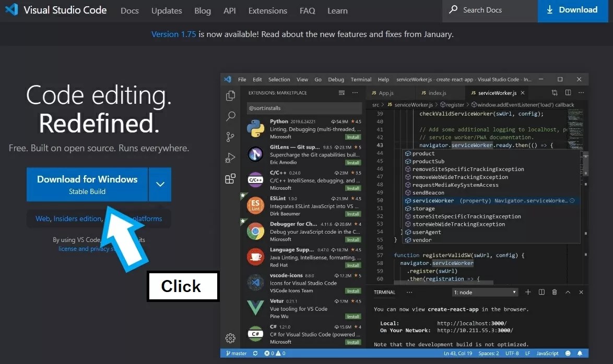Viewport: 613px width, 364px height.
Task: Select the Run and Debug icon
Action: pos(230,157)
